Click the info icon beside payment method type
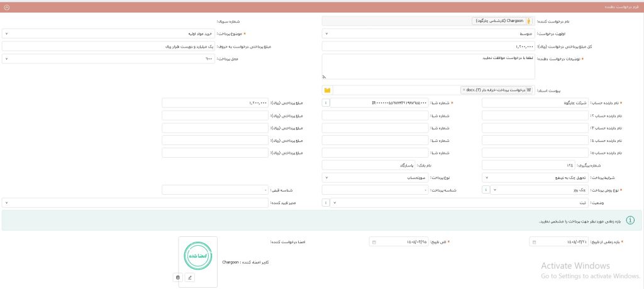 486,189
